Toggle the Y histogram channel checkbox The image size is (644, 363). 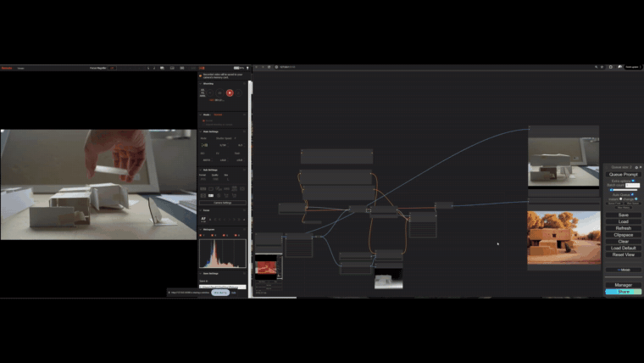[201, 236]
